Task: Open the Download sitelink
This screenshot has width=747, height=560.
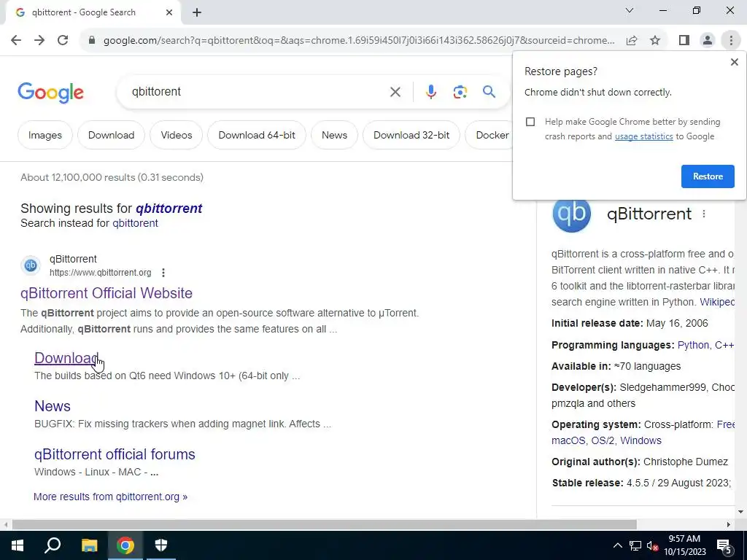Action: (66, 358)
